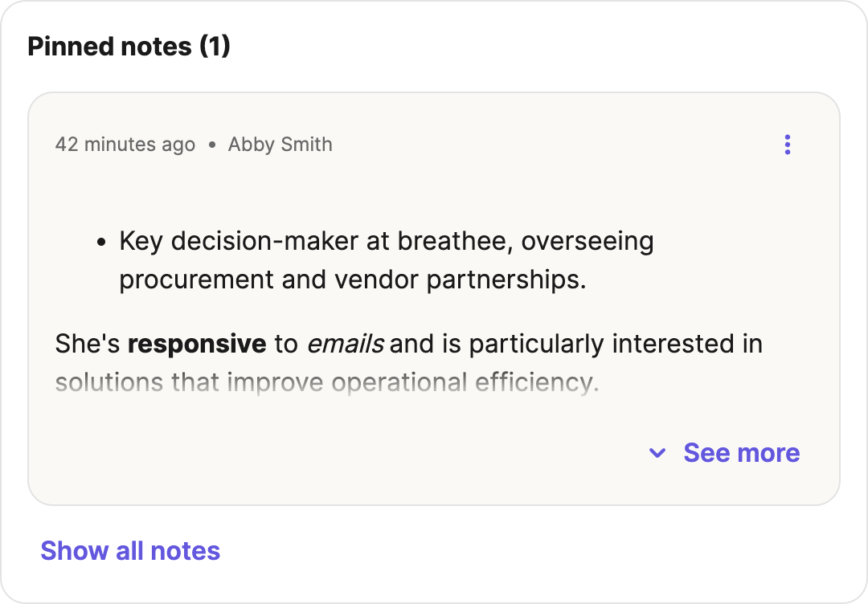
Task: Click the bullet point before Key decision-maker
Action: 100,240
